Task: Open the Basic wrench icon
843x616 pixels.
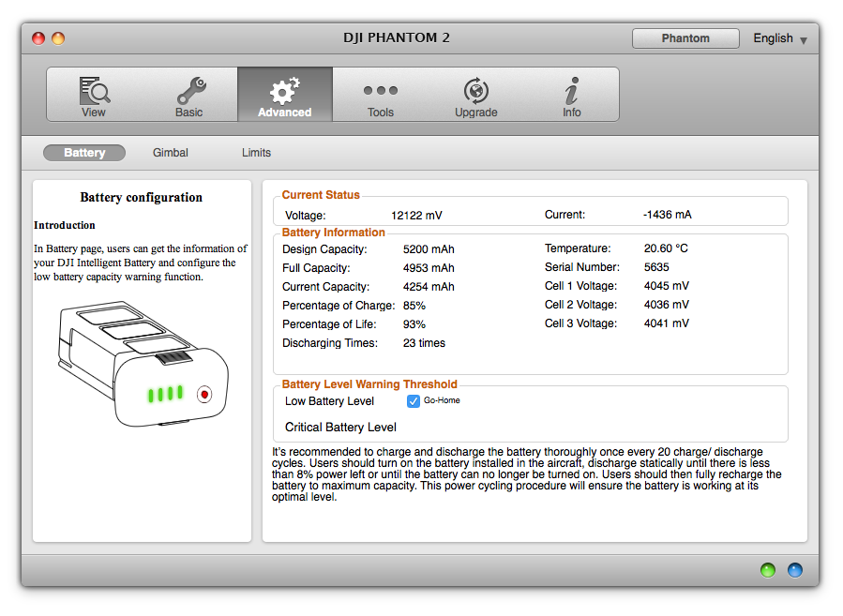Action: [191, 90]
